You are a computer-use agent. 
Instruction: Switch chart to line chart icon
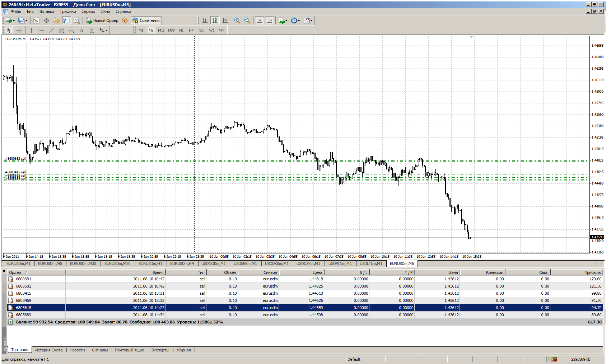coord(225,20)
